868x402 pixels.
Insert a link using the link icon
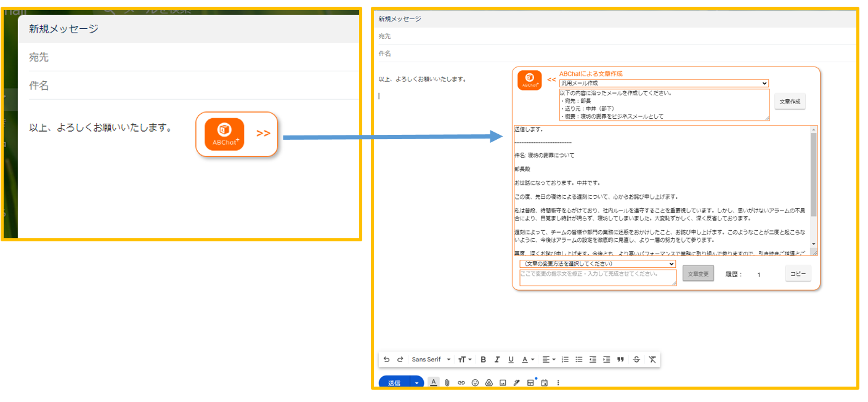pyautogui.click(x=461, y=382)
